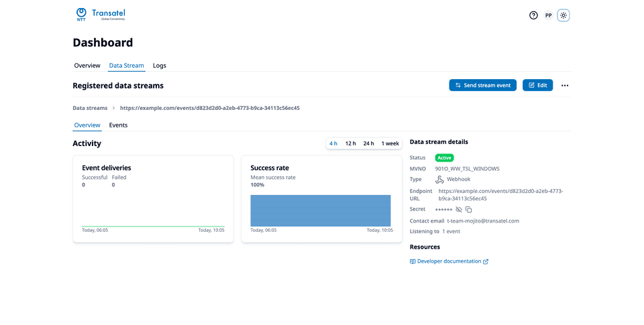Click the masked secret asterisks

[443, 210]
